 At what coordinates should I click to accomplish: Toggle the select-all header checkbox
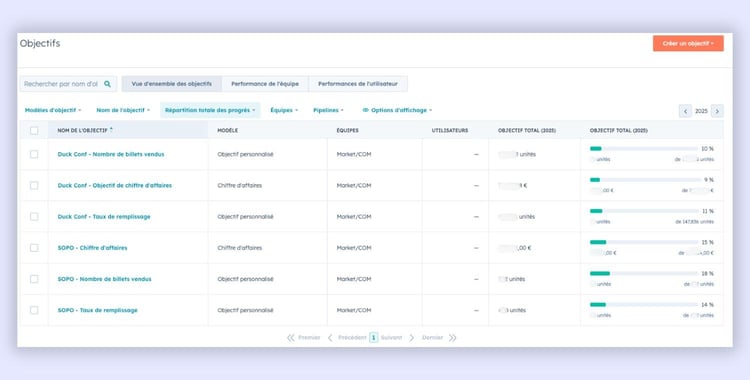pyautogui.click(x=34, y=130)
